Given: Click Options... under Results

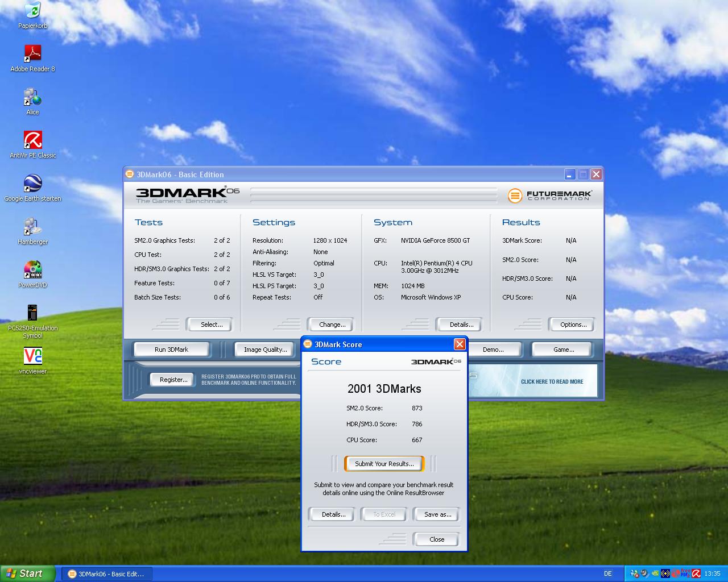Looking at the screenshot, I should [573, 325].
